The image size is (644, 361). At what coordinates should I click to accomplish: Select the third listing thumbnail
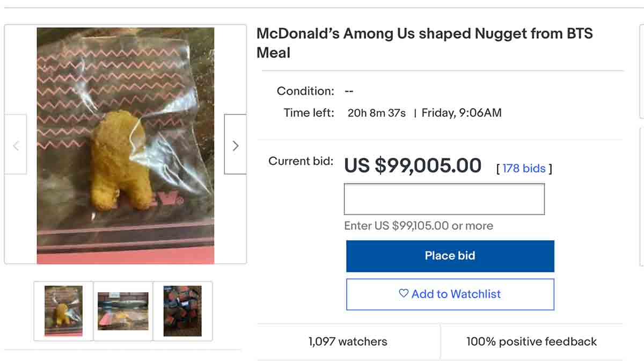[182, 311]
